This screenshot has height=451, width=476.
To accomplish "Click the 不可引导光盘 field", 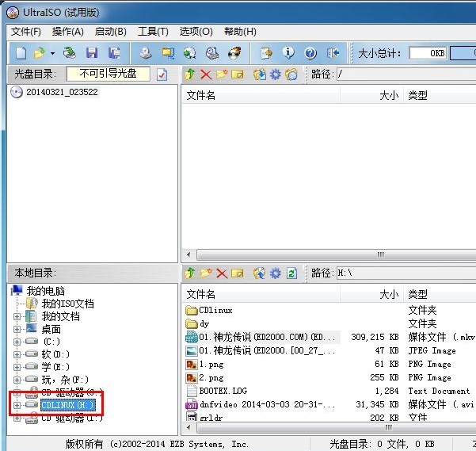I will pyautogui.click(x=108, y=74).
